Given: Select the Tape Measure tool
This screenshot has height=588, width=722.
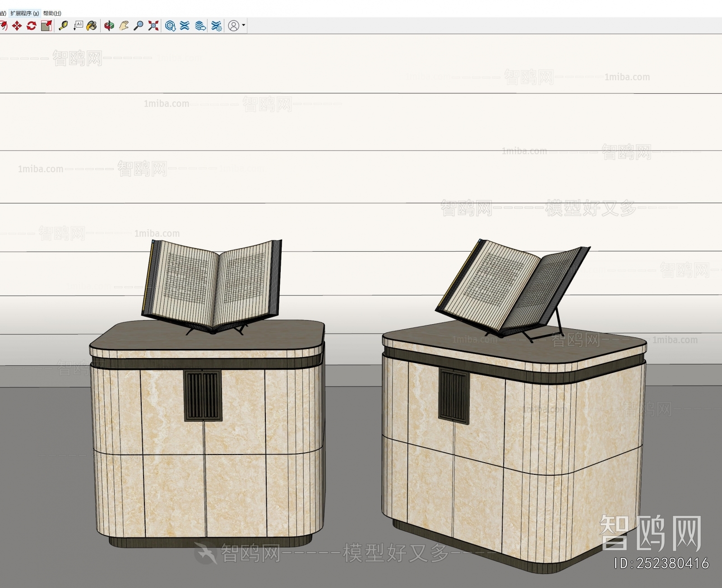Looking at the screenshot, I should (x=63, y=26).
